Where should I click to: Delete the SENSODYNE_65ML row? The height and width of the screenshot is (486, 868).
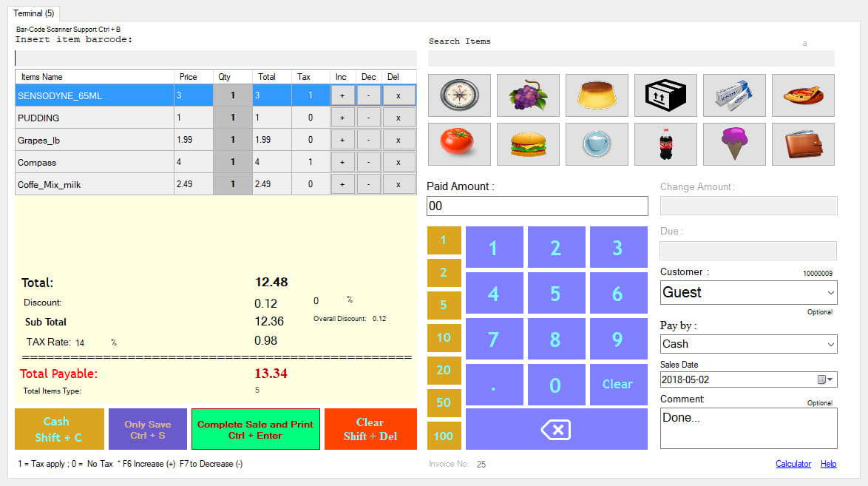tap(399, 95)
